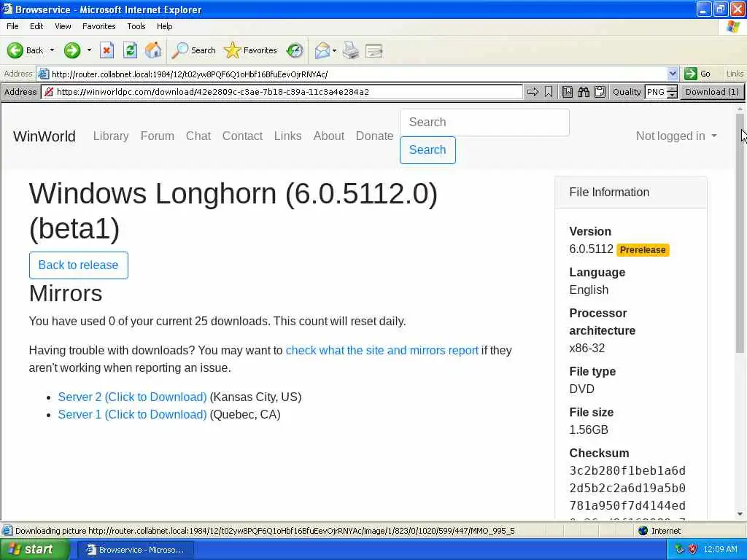Click the page vertical scrollbar thumb
Viewport: 747px width, 560px height.
click(x=740, y=233)
